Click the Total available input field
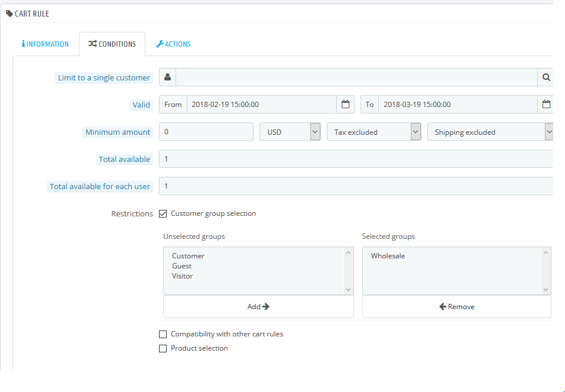Image resolution: width=565 pixels, height=392 pixels. click(355, 159)
